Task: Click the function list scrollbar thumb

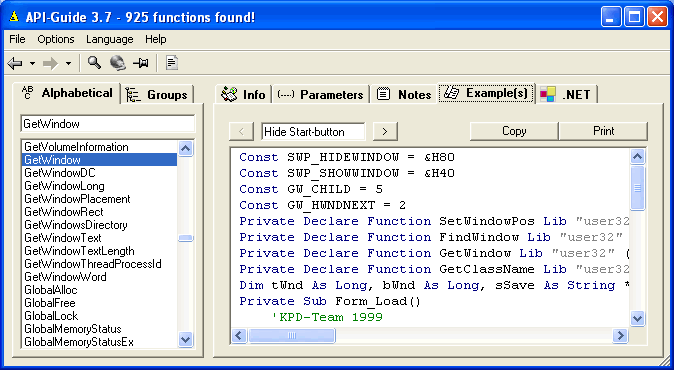Action: [186, 238]
